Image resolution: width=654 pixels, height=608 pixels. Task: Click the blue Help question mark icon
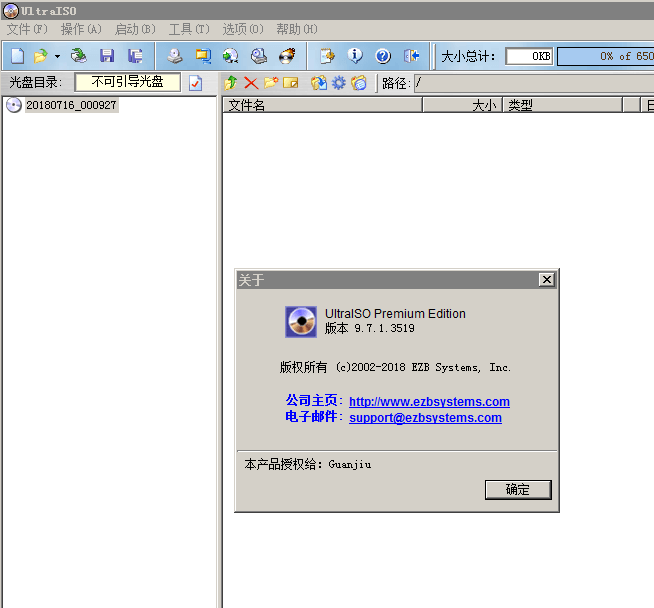[382, 56]
